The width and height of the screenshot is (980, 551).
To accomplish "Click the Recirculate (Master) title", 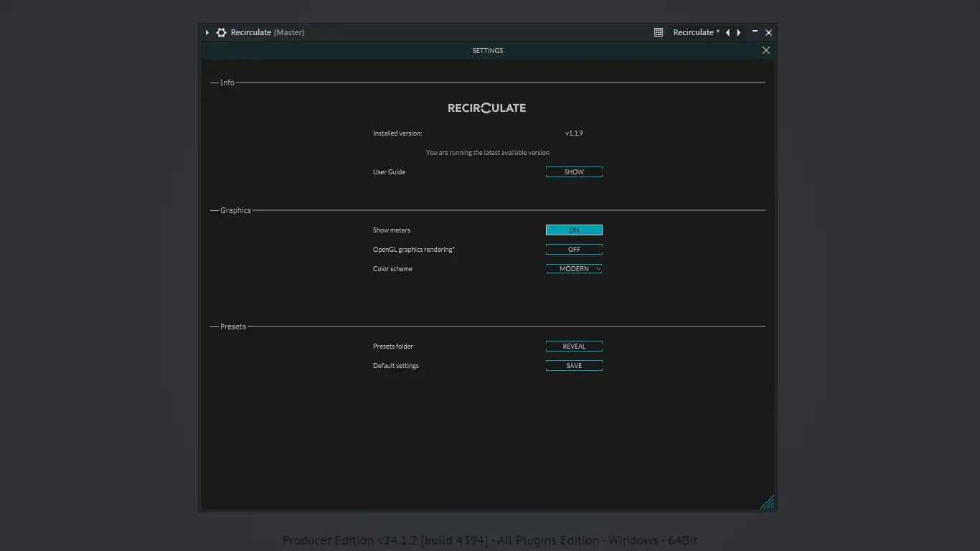I will [x=268, y=32].
